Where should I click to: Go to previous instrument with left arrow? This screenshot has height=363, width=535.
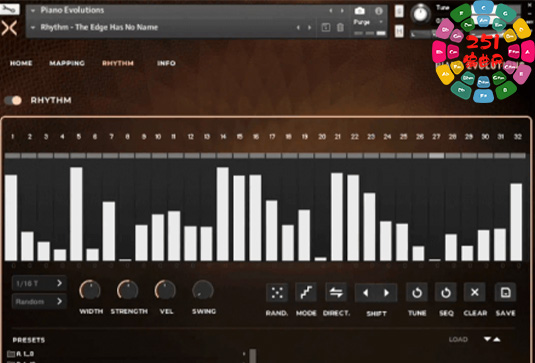[331, 11]
